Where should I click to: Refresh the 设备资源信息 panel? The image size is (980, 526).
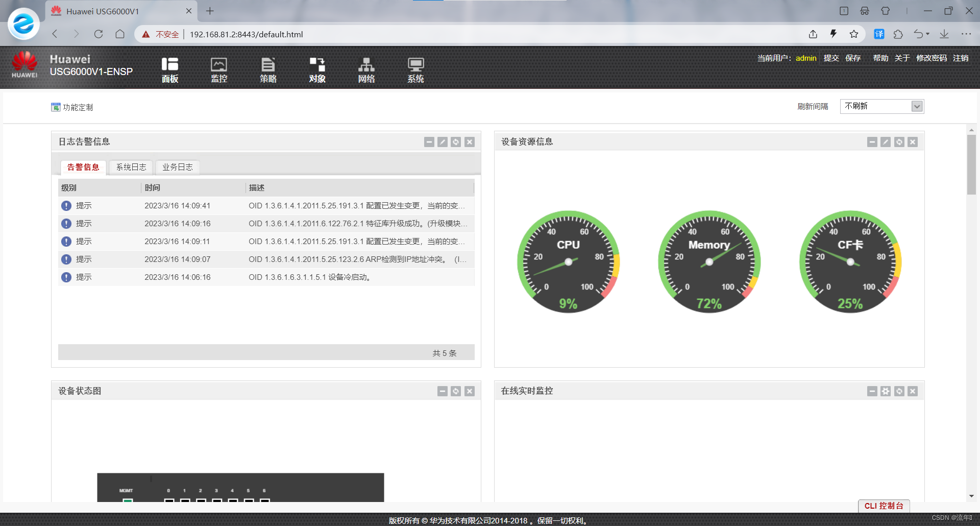899,142
